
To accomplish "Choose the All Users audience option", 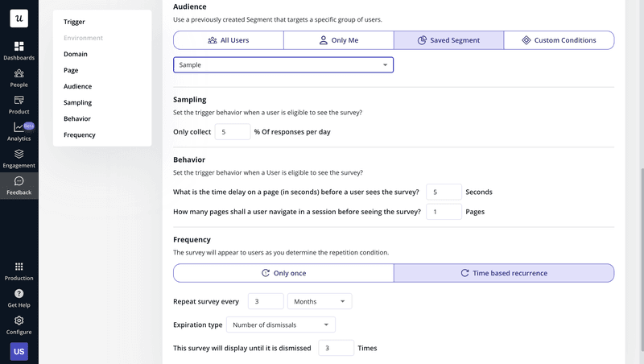I will tap(229, 40).
